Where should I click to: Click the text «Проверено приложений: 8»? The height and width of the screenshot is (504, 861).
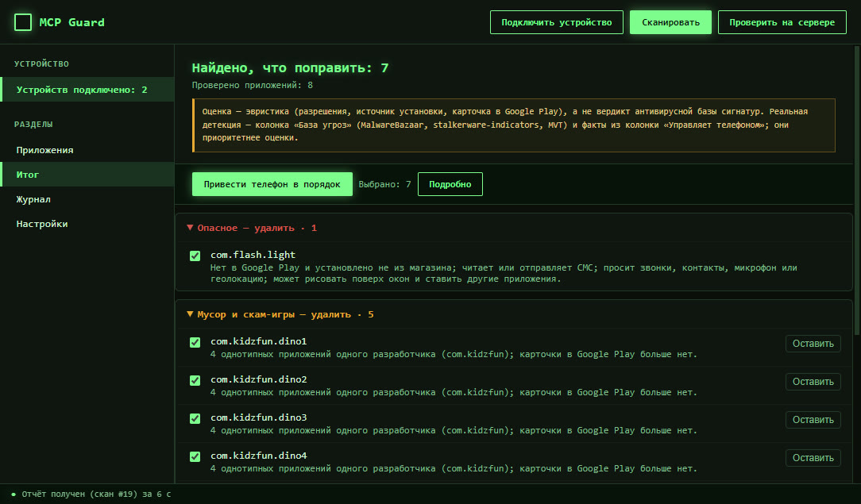(x=252, y=85)
